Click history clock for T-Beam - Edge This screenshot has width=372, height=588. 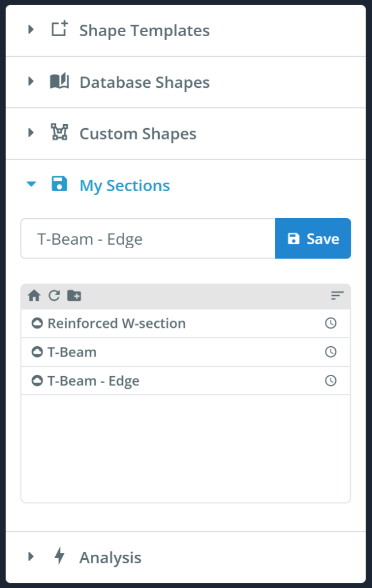click(x=331, y=380)
